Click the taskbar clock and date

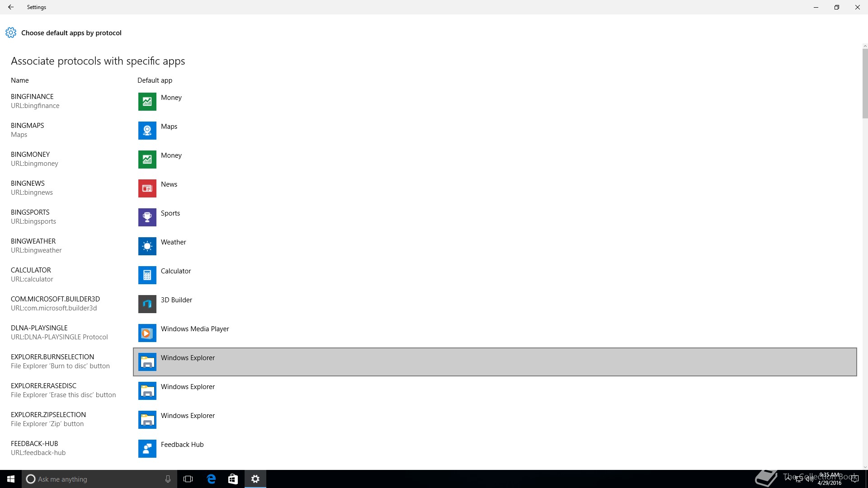pos(830,479)
